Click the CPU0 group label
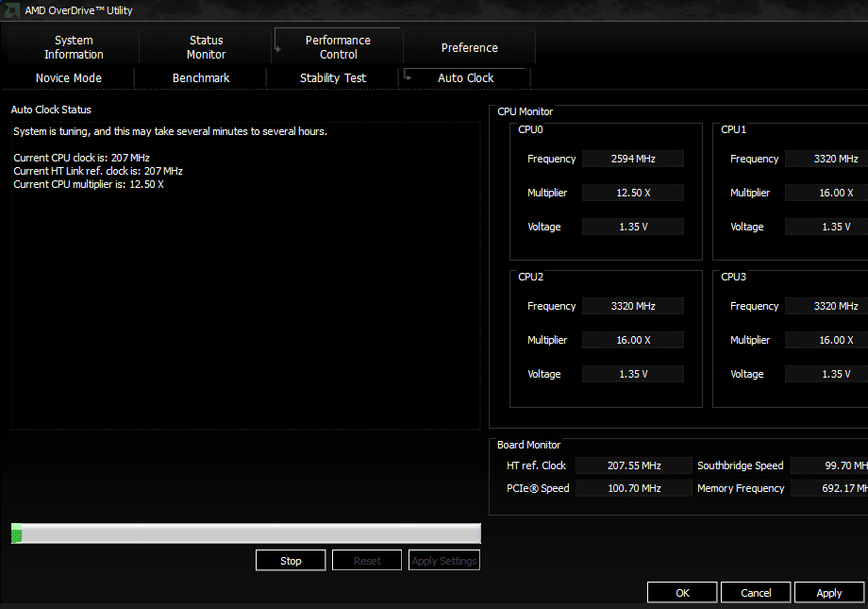This screenshot has height=609, width=868. [530, 129]
